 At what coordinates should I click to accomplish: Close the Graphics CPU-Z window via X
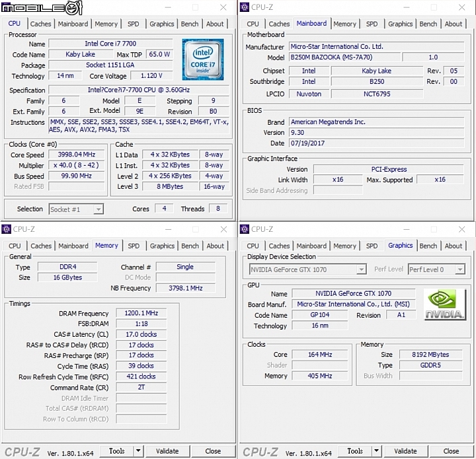click(x=461, y=230)
